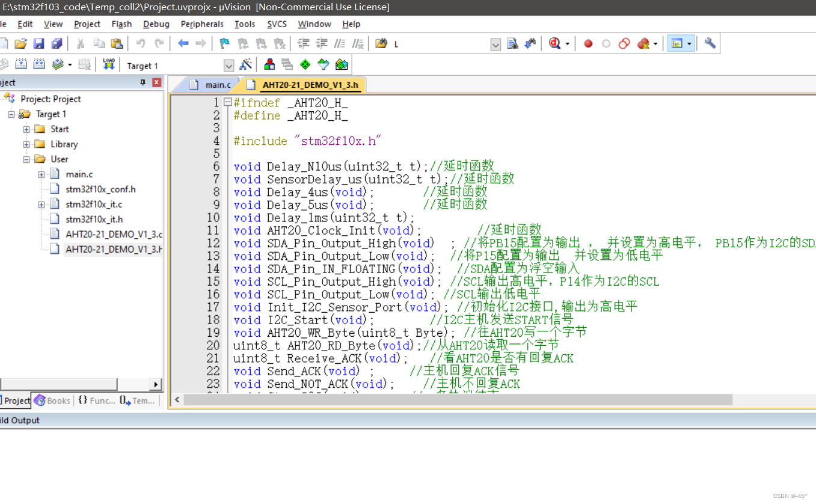Open the Target 1 selection dropdown
This screenshot has width=816, height=504.
point(229,65)
